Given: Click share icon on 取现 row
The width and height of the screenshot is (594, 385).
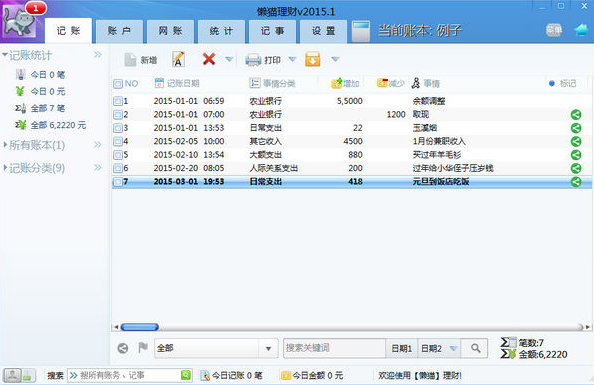Looking at the screenshot, I should (576, 114).
